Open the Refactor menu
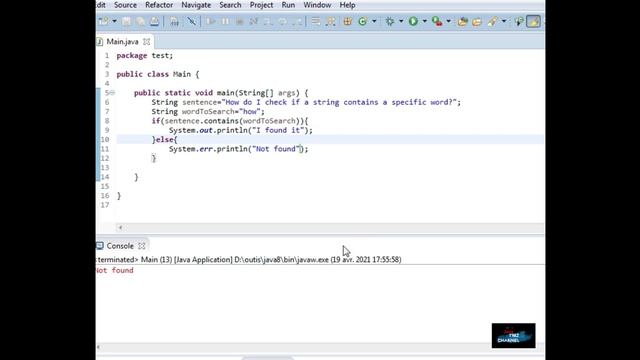Image resolution: width=640 pixels, height=360 pixels. [x=159, y=5]
